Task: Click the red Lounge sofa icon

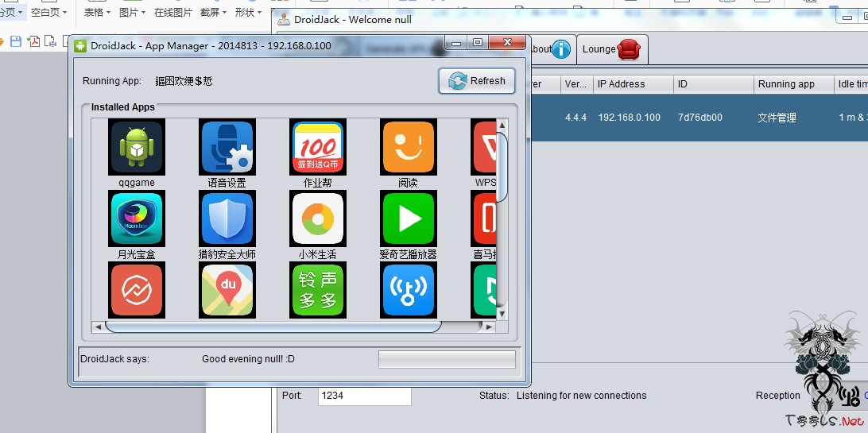Action: [x=628, y=49]
